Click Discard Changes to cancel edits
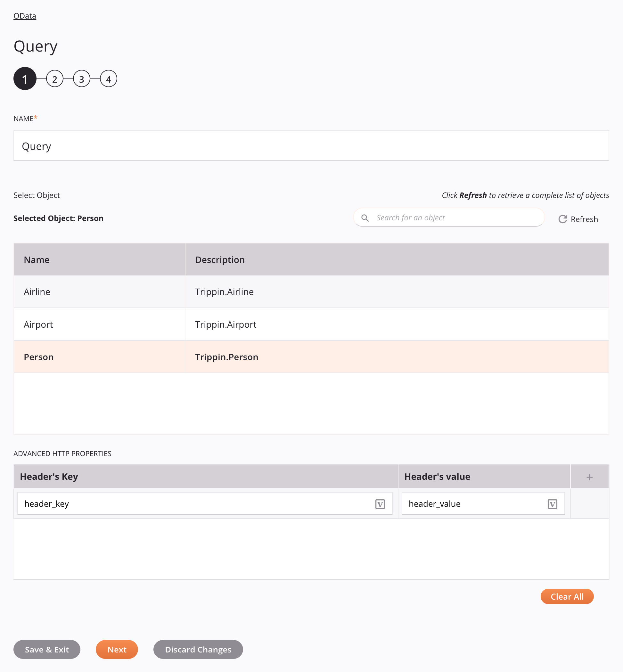The height and width of the screenshot is (672, 623). (198, 649)
